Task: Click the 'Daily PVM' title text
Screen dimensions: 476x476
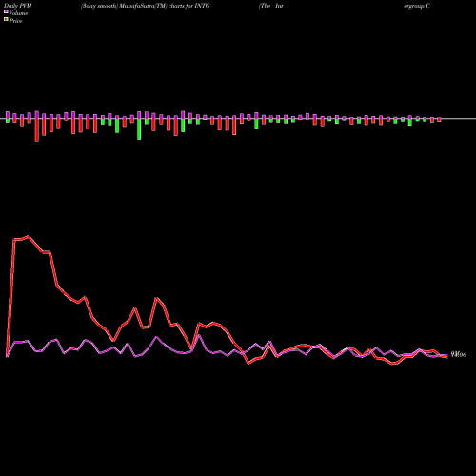Action: [x=18, y=6]
